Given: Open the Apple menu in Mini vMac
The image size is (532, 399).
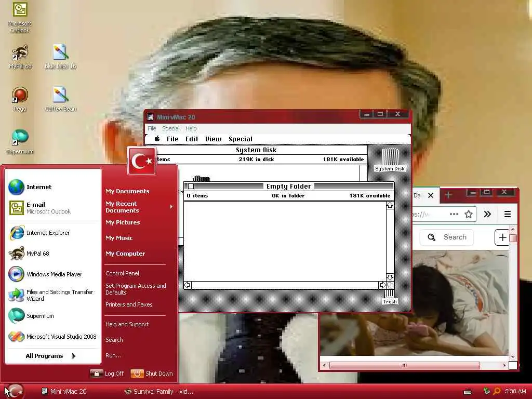Looking at the screenshot, I should pyautogui.click(x=157, y=139).
